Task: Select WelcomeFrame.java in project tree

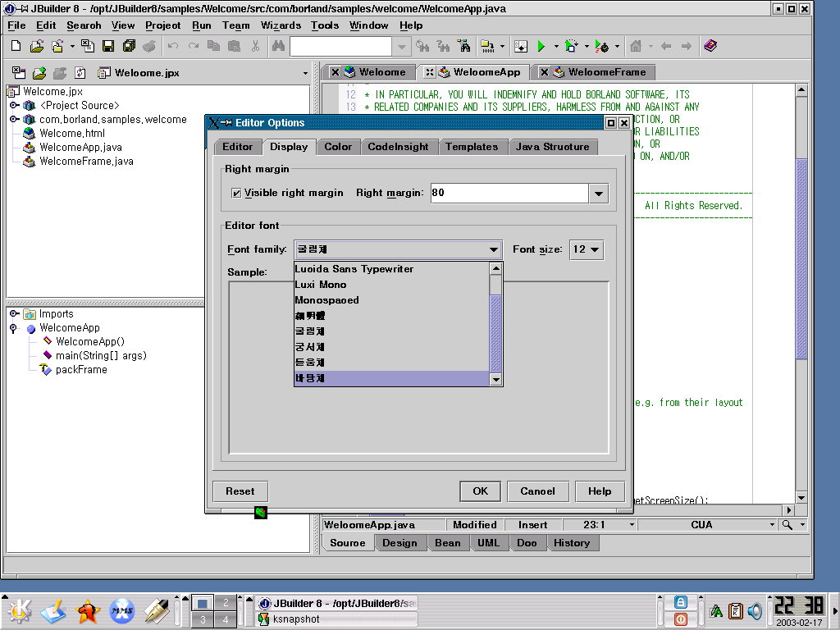Action: pyautogui.click(x=86, y=162)
